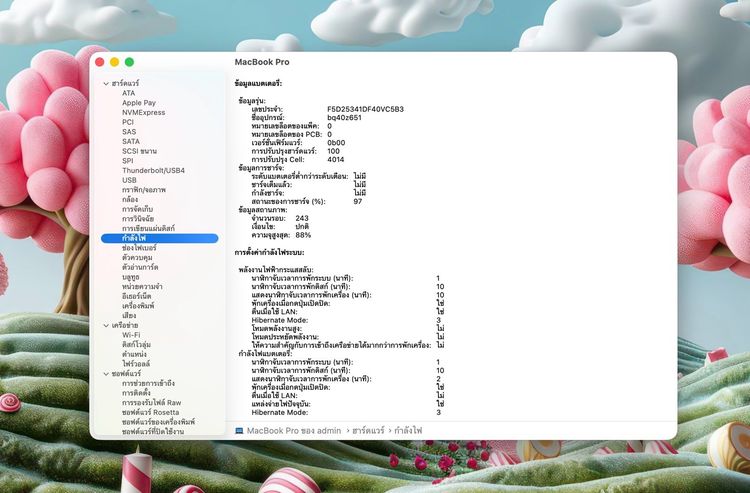This screenshot has width=750, height=493.
Task: Select เสียง (Audio) in the sidebar
Action: tap(129, 316)
